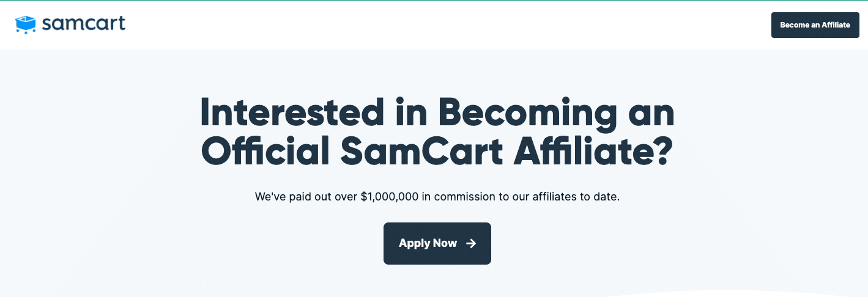Click the "Interested in Becoming an" headline line
The height and width of the screenshot is (297, 868).
pos(437,114)
